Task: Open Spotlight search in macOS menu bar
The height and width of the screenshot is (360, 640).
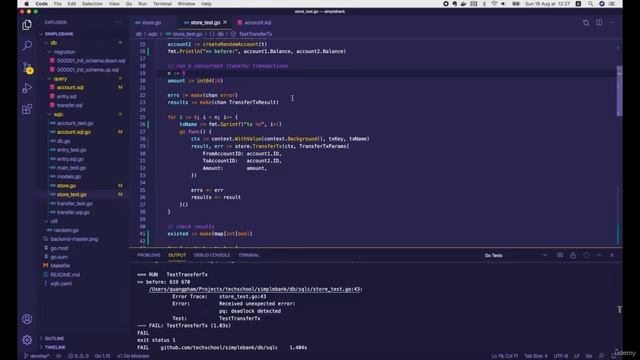Action: 590,4
